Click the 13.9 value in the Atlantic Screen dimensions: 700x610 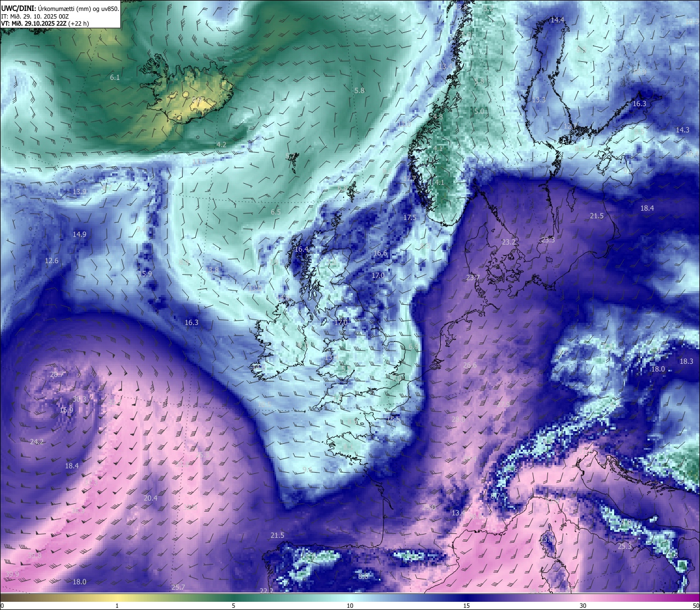pos(80,191)
